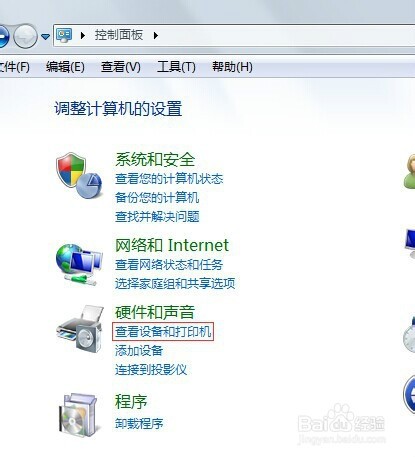Viewport: 415px width, 457px height.
Task: Open the System and Security shield icon
Action: coord(79,175)
